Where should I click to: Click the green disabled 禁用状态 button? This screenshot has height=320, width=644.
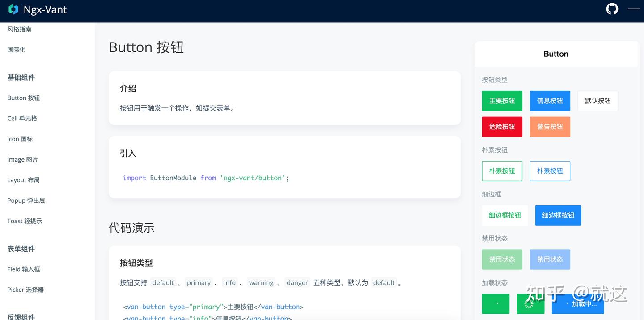coord(502,259)
